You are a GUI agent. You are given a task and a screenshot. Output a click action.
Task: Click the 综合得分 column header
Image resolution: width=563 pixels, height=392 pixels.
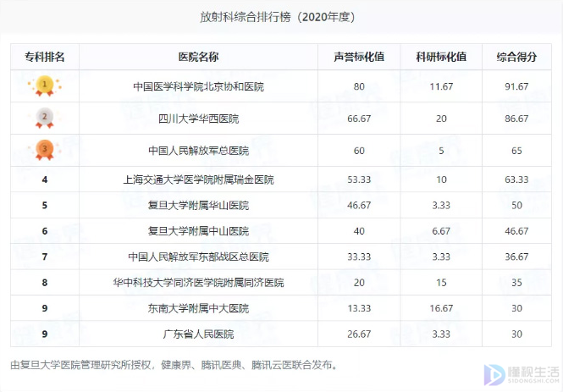pyautogui.click(x=516, y=57)
